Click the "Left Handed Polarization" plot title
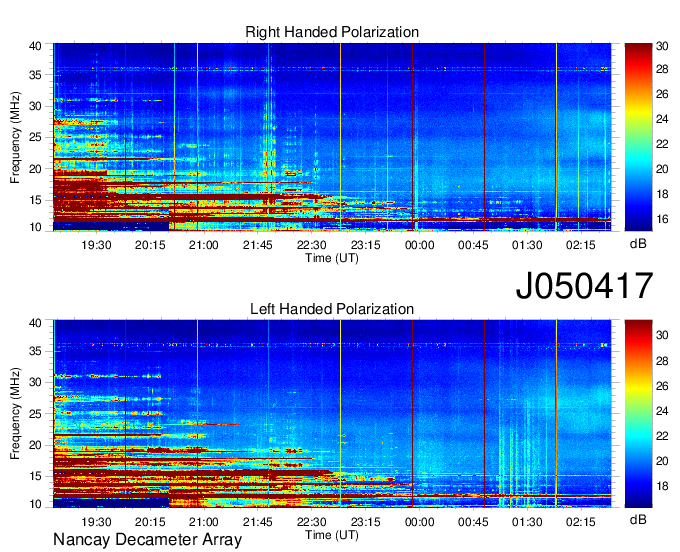This screenshot has width=680, height=552. pos(332,309)
